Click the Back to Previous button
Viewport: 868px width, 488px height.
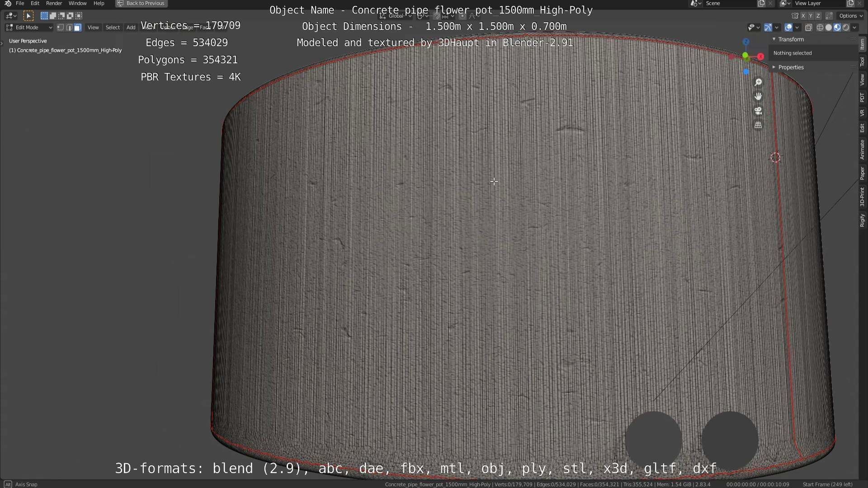[x=141, y=3]
